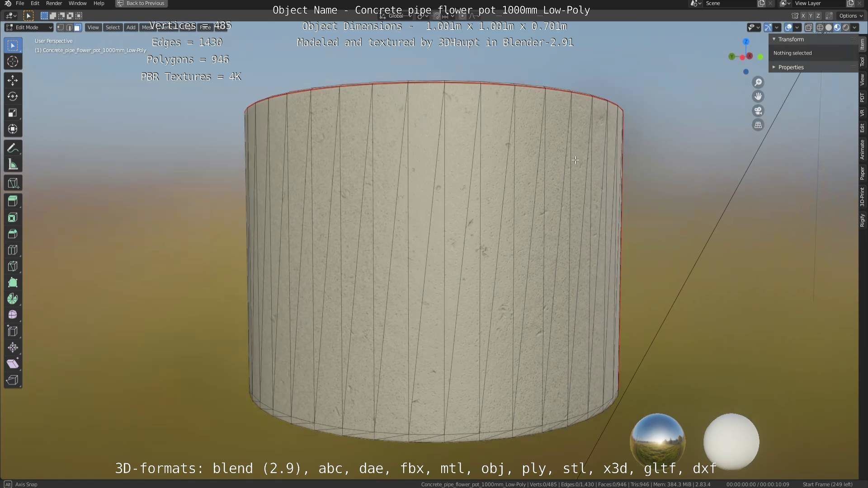Screen dimensions: 868x488
Task: Select the Spin tool
Action: 13,299
